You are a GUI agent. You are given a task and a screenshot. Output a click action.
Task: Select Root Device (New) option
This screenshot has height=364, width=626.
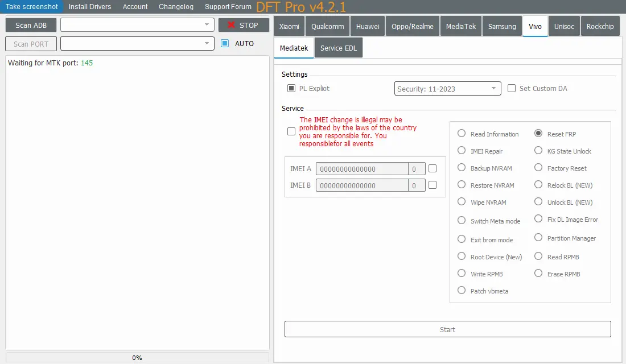click(x=462, y=257)
